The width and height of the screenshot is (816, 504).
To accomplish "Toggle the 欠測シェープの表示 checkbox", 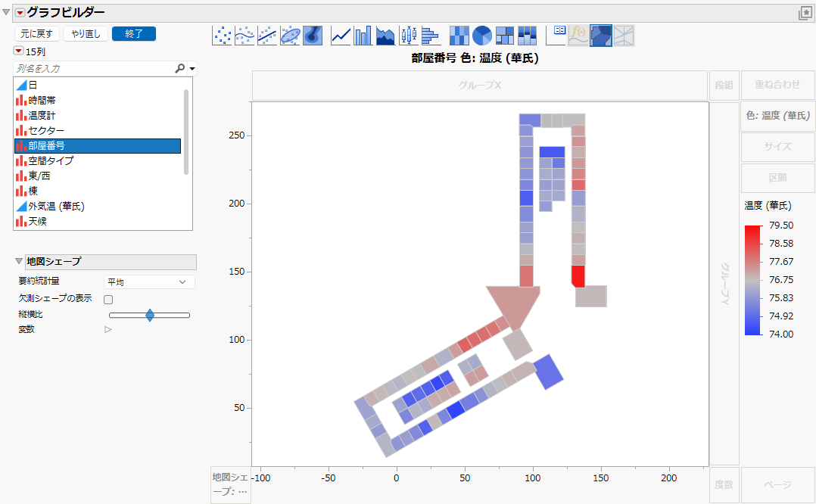I will point(108,299).
